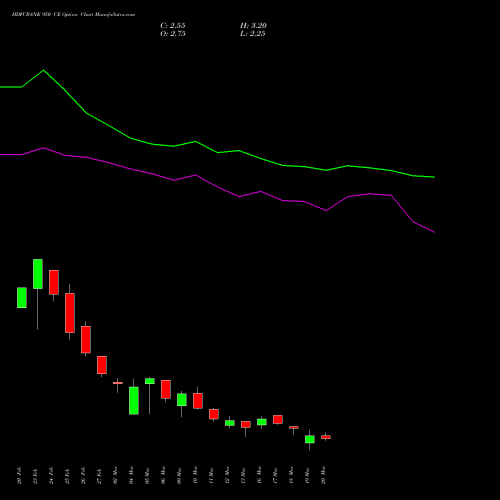Select the red candle for 10 Mar
The image size is (500, 500).
[198, 401]
